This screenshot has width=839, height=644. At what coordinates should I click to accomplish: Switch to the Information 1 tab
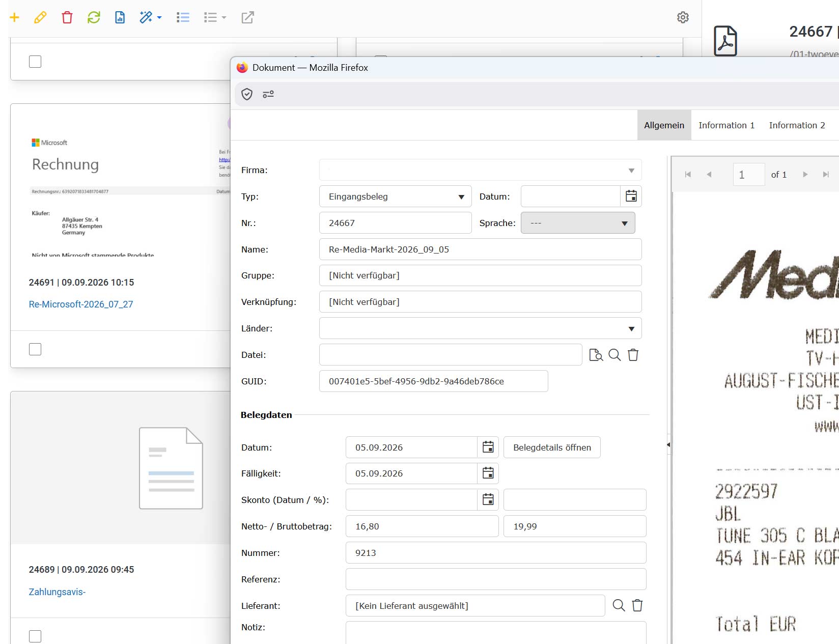point(726,125)
